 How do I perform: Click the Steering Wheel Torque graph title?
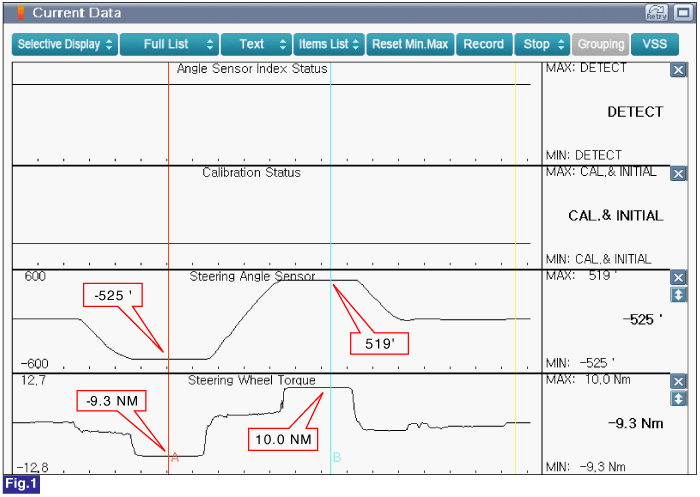[252, 380]
